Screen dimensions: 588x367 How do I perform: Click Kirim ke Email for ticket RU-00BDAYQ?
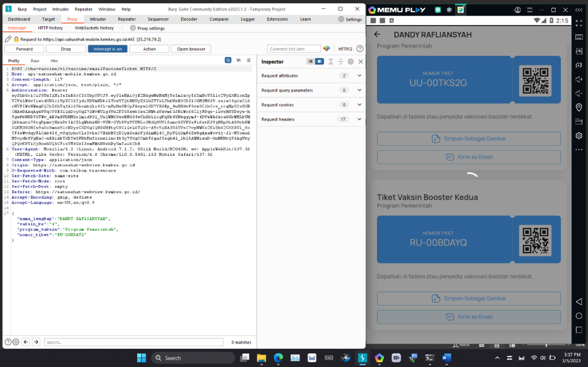(469, 317)
